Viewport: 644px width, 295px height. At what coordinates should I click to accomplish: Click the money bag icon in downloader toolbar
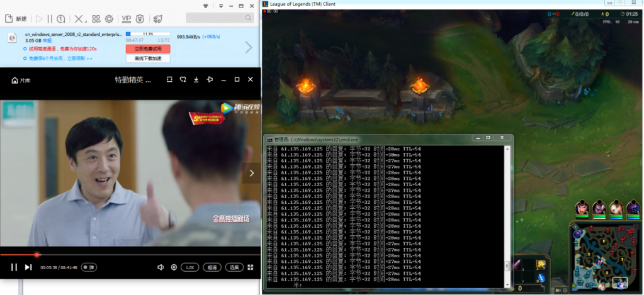point(140,19)
